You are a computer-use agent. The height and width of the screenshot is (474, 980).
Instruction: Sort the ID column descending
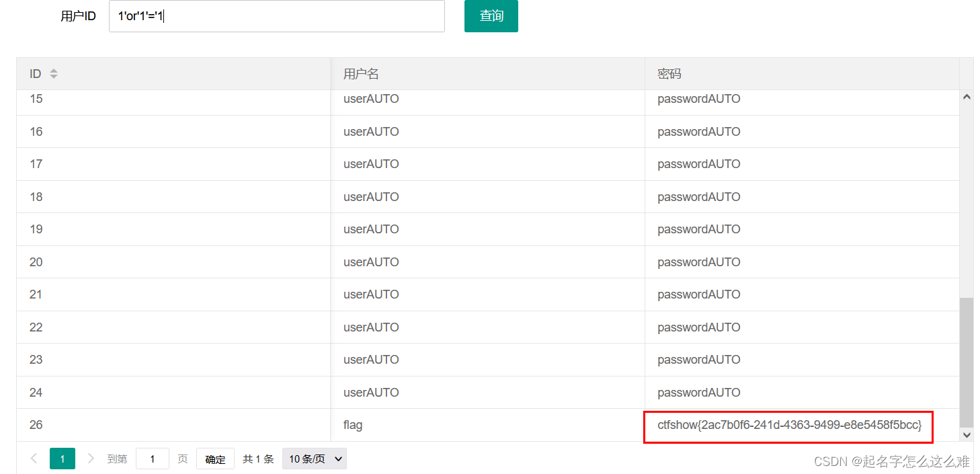53,76
